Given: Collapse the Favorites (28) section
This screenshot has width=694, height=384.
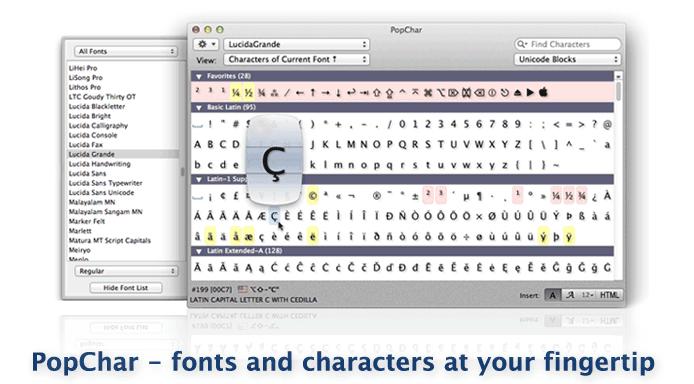Looking at the screenshot, I should (x=199, y=76).
